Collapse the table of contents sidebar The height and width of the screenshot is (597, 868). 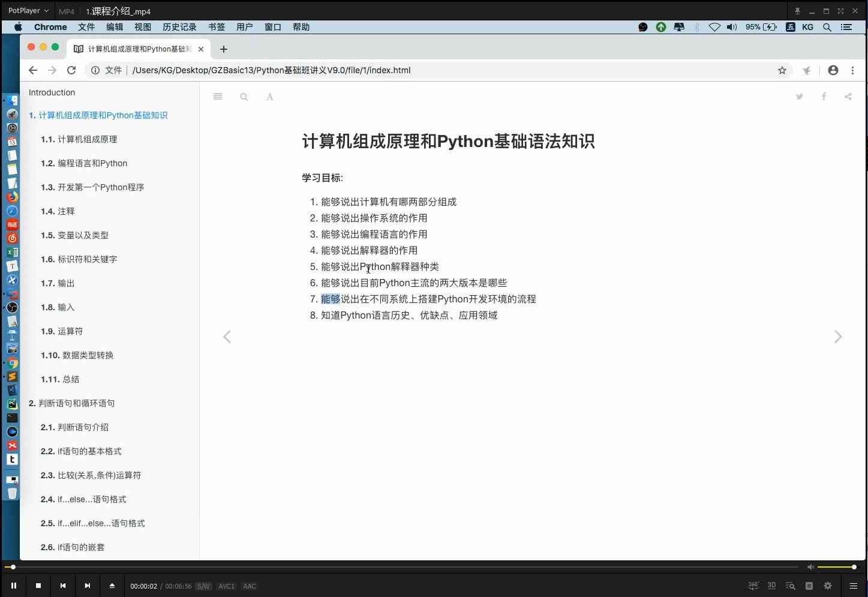pos(217,96)
